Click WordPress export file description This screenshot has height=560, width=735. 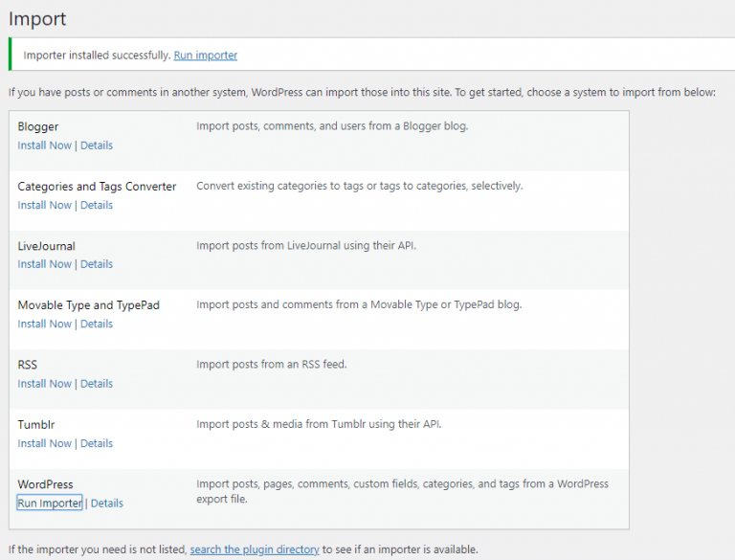point(402,491)
